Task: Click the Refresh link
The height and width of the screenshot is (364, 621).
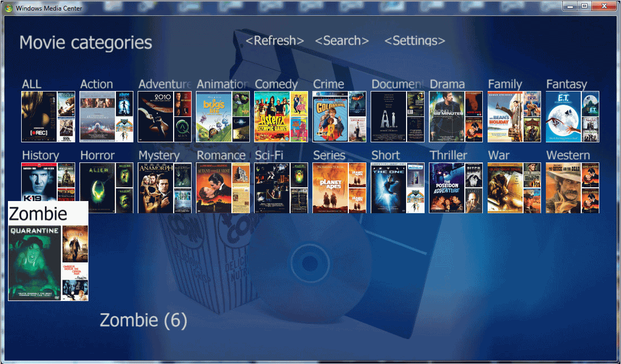Action: [275, 41]
